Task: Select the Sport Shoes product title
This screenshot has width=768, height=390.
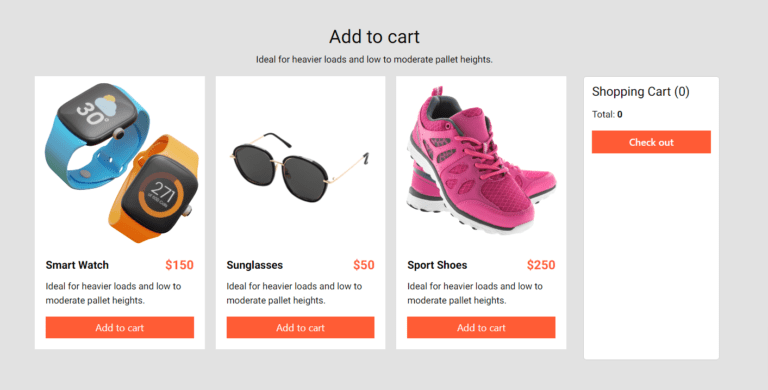Action: 437,265
